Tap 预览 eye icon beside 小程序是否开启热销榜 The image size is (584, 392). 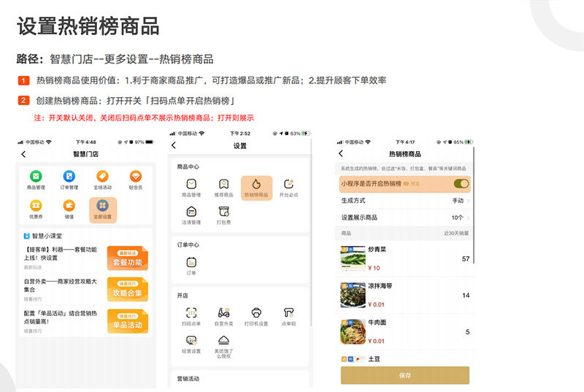(407, 183)
